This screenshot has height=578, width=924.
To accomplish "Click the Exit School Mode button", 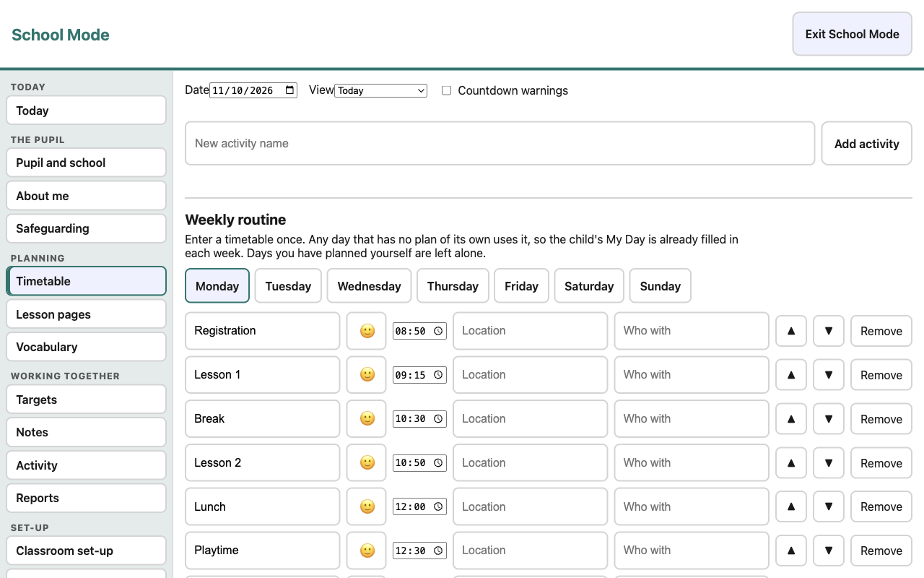I will [x=853, y=34].
